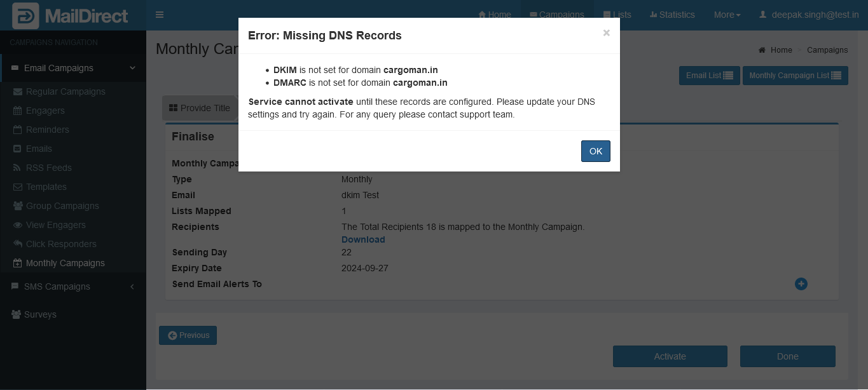Click the Previous button
Viewport: 868px width, 390px height.
coord(188,335)
